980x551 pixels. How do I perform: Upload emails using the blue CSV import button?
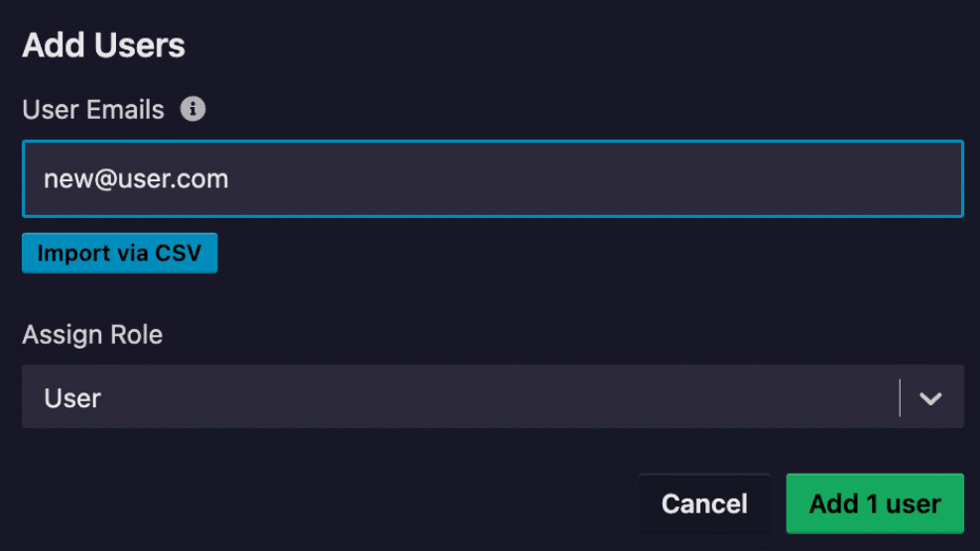pyautogui.click(x=119, y=253)
